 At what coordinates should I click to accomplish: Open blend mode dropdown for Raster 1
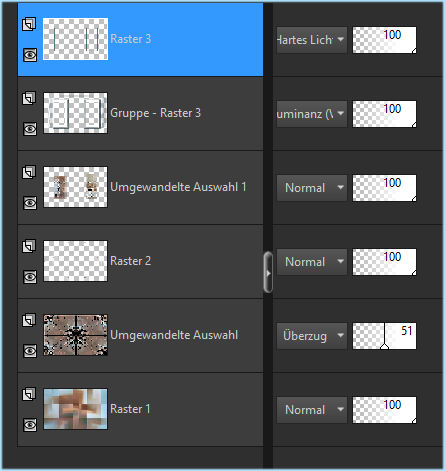click(312, 410)
